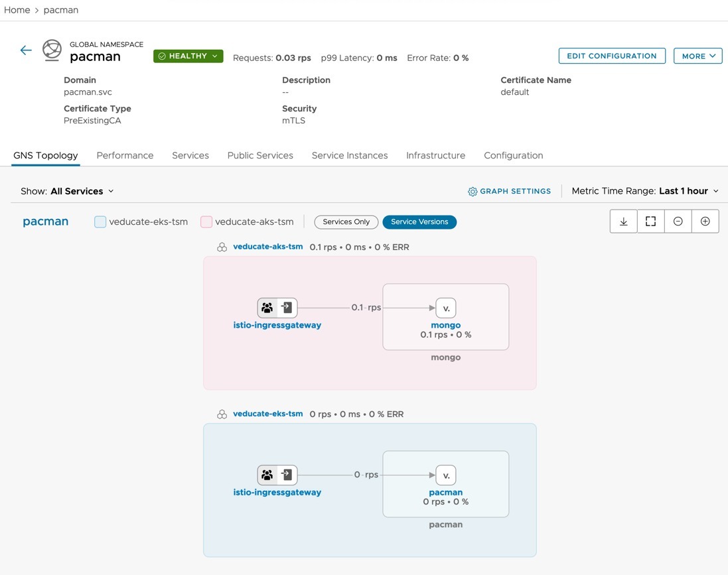The height and width of the screenshot is (575, 728).
Task: Click Error Rate 0 % metric
Action: point(438,58)
